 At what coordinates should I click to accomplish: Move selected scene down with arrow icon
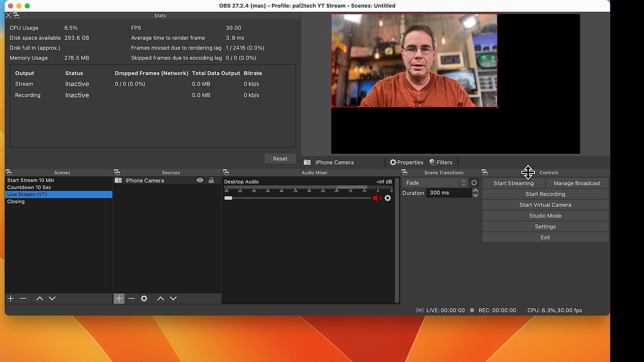[52, 299]
